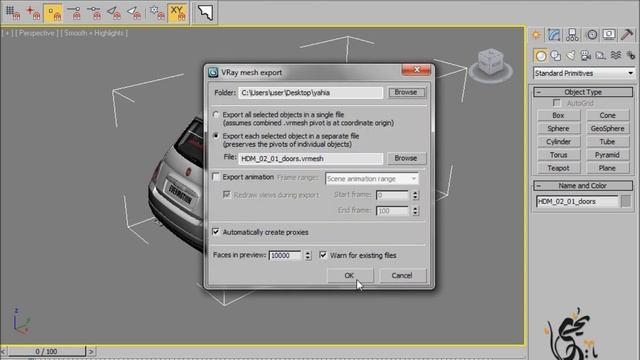Open the Utilities hammer tab

click(x=627, y=35)
